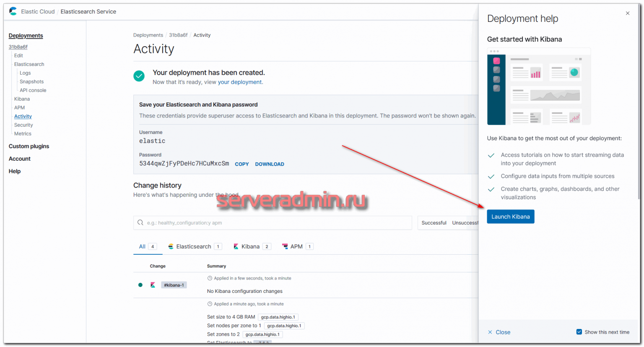Image resolution: width=644 pixels, height=347 pixels.
Task: Click Elastic Cloud text in the header
Action: click(38, 12)
